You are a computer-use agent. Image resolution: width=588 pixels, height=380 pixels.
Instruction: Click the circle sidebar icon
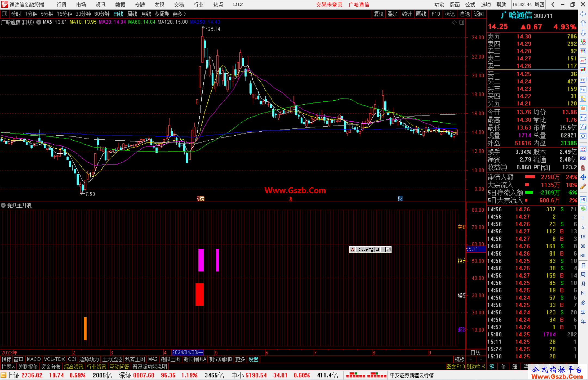(583, 136)
